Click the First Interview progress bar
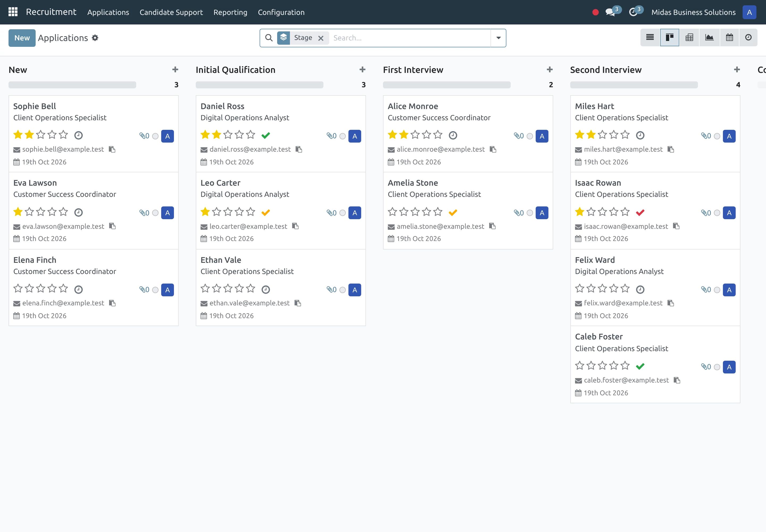Viewport: 766px width, 532px height. point(447,85)
